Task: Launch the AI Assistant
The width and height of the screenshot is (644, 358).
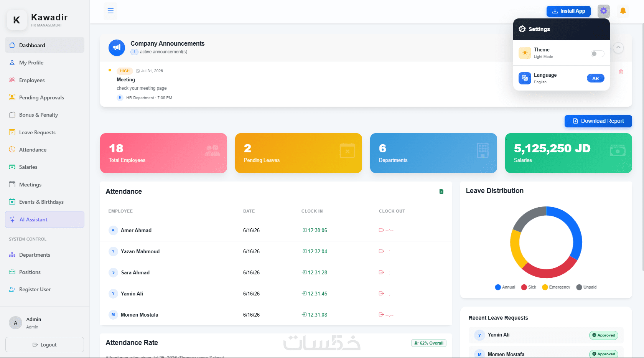Action: 44,219
